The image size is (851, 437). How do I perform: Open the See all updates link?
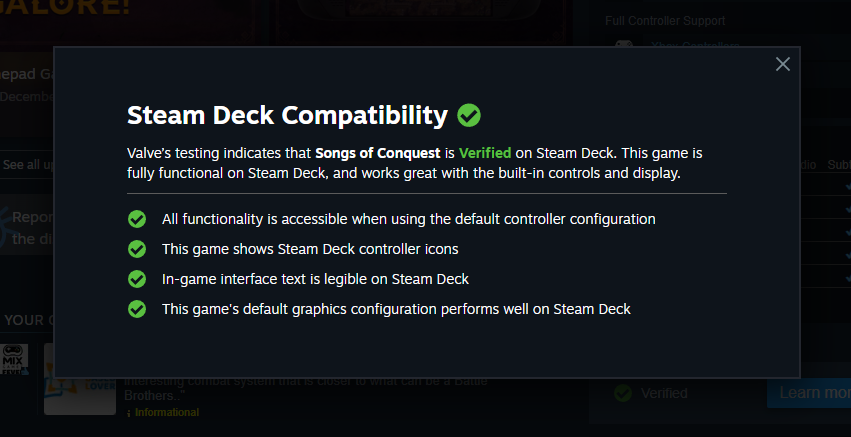pos(25,164)
